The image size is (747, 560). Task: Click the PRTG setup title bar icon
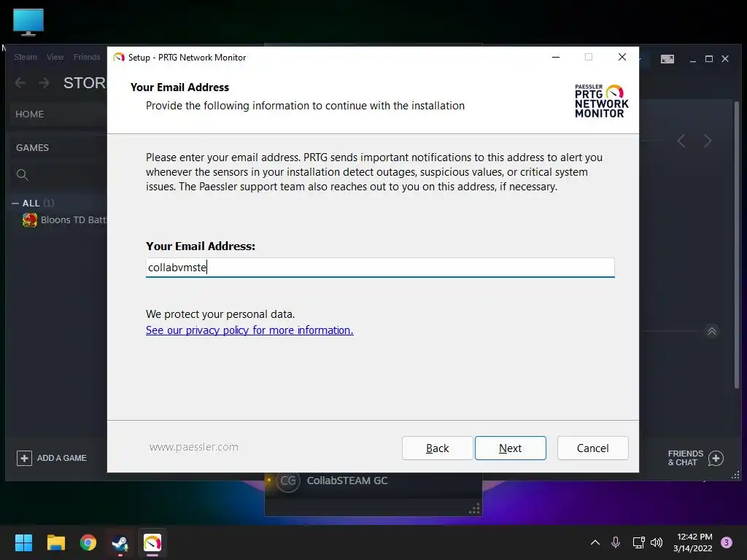pyautogui.click(x=119, y=57)
